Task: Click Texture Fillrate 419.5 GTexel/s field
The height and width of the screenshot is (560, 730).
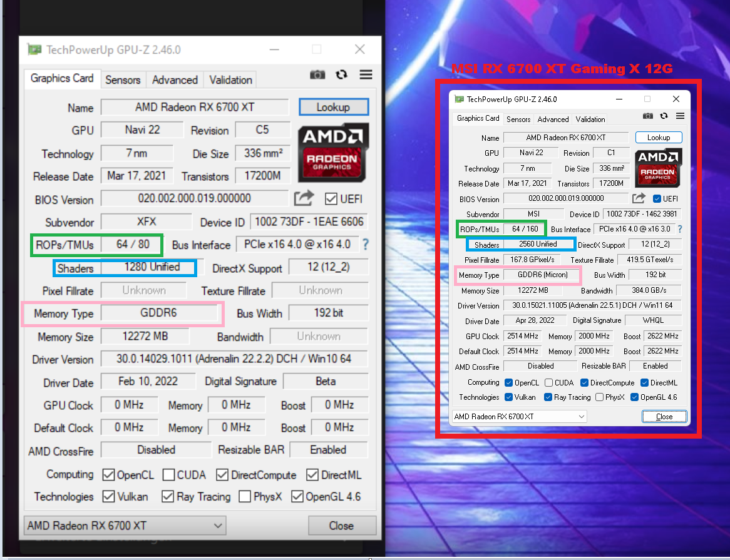Action: pyautogui.click(x=650, y=259)
